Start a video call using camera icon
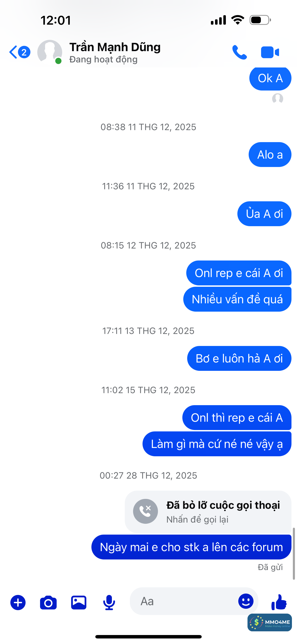 click(x=270, y=52)
